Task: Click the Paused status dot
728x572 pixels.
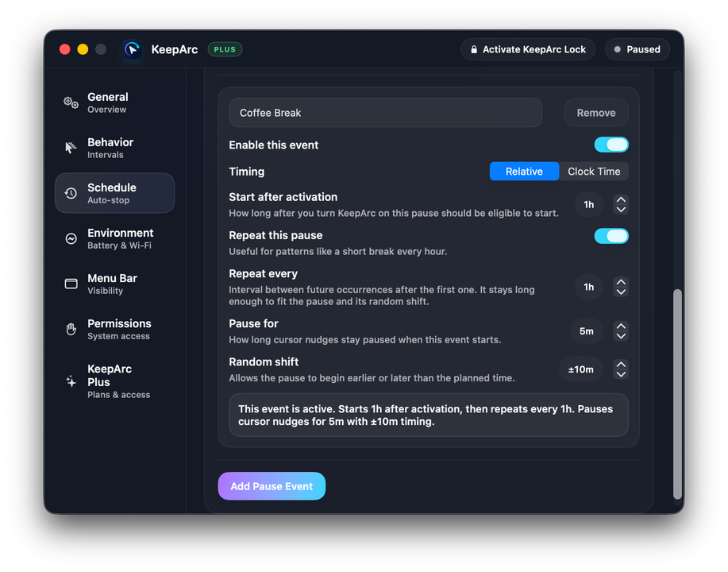Action: point(618,49)
